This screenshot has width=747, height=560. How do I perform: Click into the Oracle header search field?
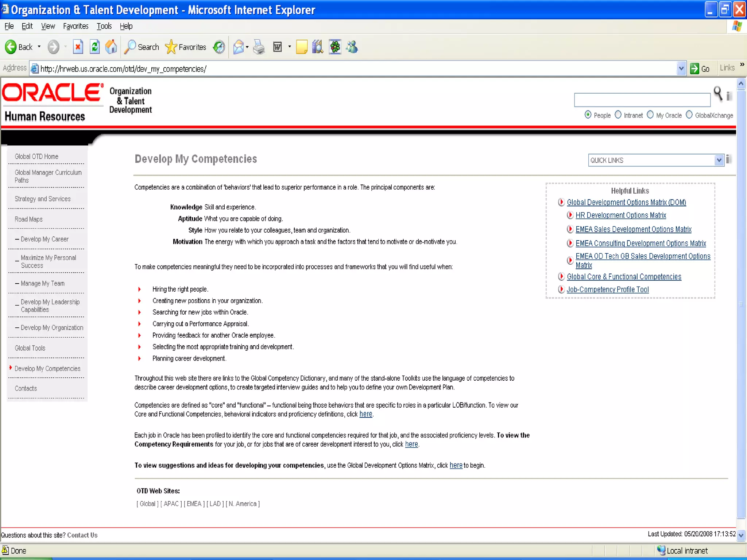642,100
